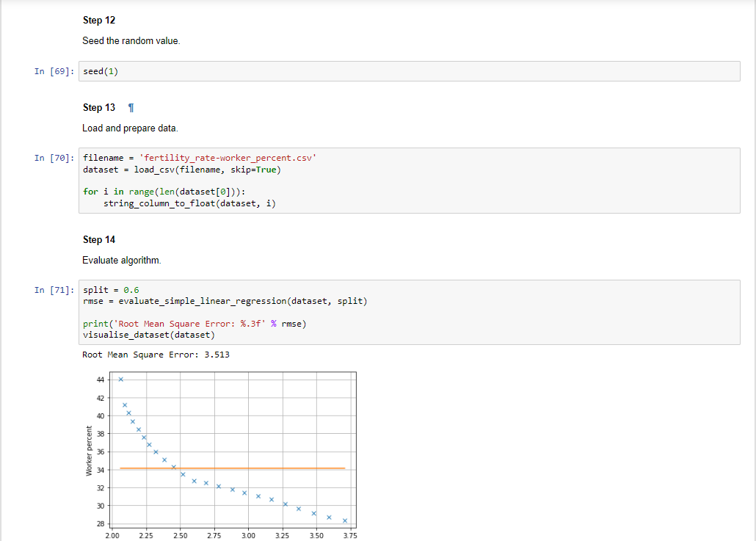This screenshot has height=541, width=756.
Task: Click the 'Load and prepare data' markdown text
Action: (121, 128)
